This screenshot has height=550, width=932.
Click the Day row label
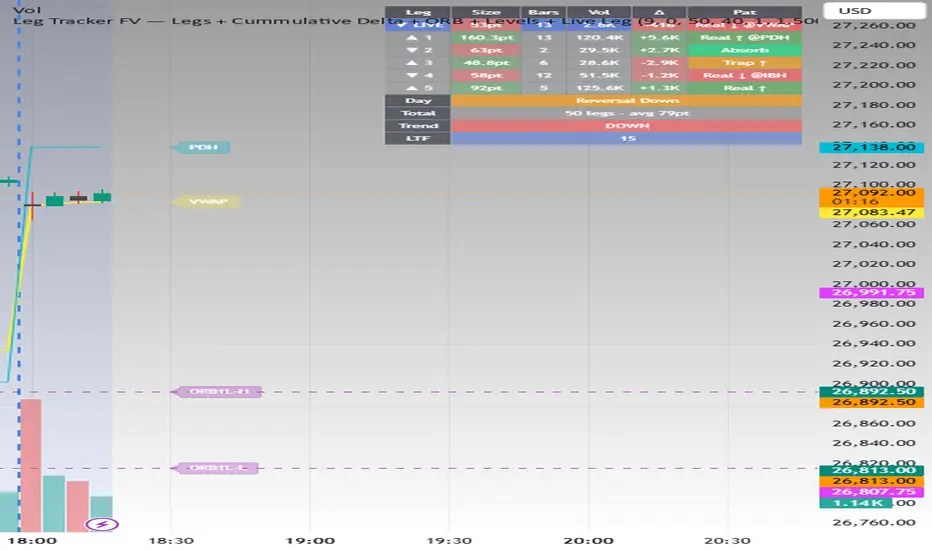point(418,100)
